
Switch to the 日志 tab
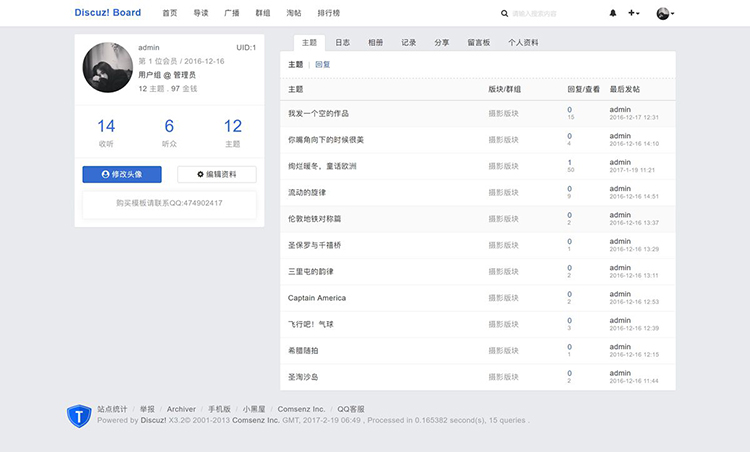tap(342, 43)
